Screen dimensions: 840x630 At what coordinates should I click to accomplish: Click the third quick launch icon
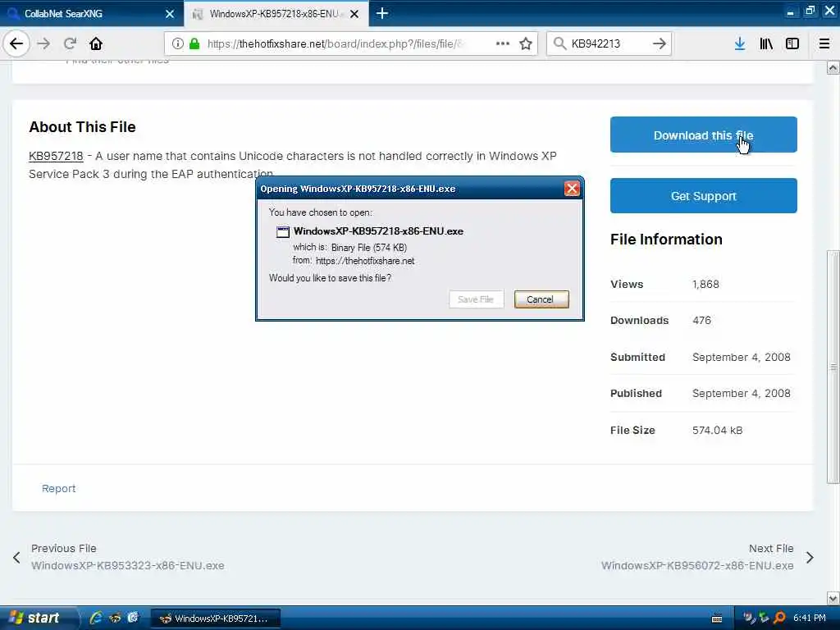133,618
